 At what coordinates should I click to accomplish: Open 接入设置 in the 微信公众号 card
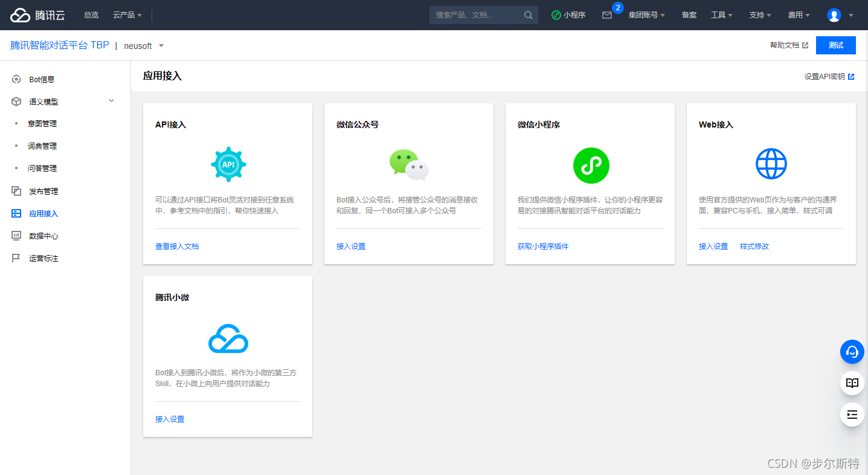click(x=351, y=247)
